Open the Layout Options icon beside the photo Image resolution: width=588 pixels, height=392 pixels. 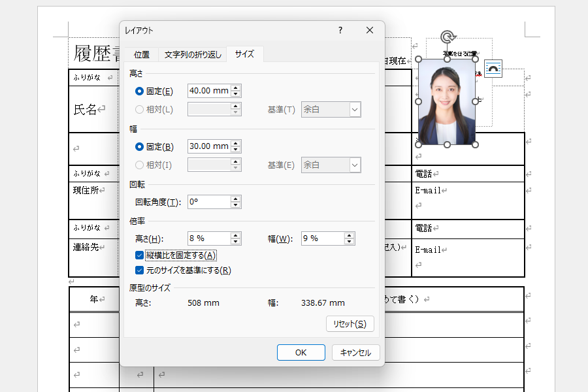pyautogui.click(x=493, y=69)
